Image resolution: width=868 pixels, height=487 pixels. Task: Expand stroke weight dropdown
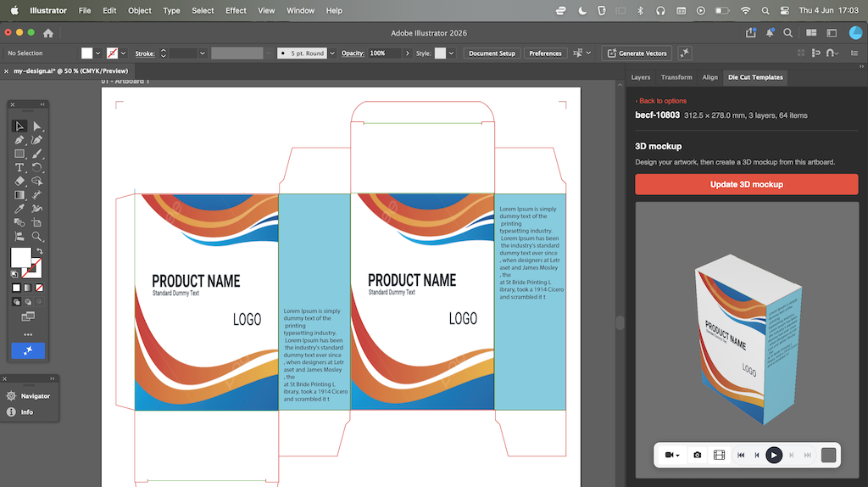pos(203,53)
